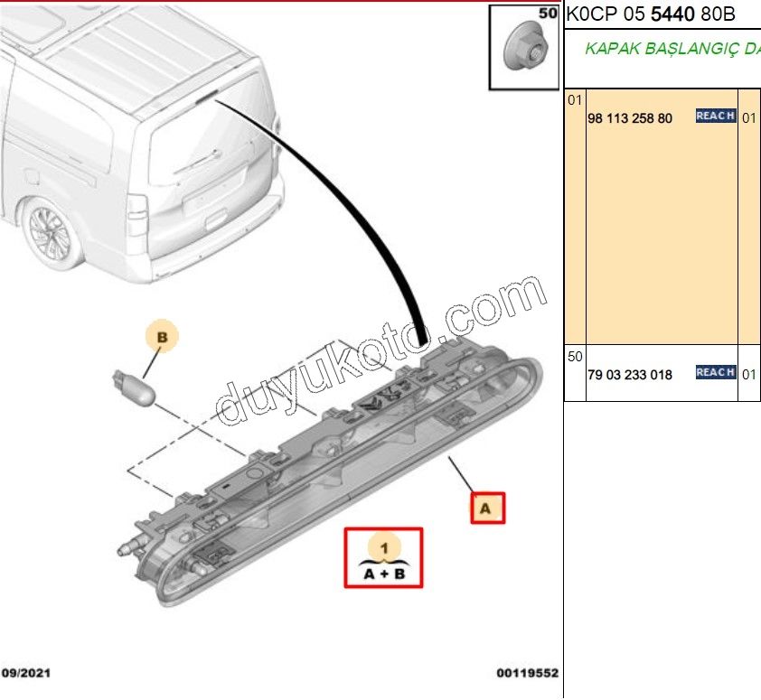This screenshot has width=761, height=700.
Task: Select table row 01 in the parts list
Action: (573, 101)
